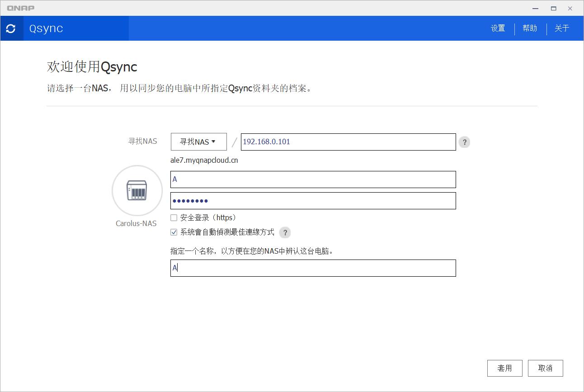Close the Qsync window

[x=570, y=8]
